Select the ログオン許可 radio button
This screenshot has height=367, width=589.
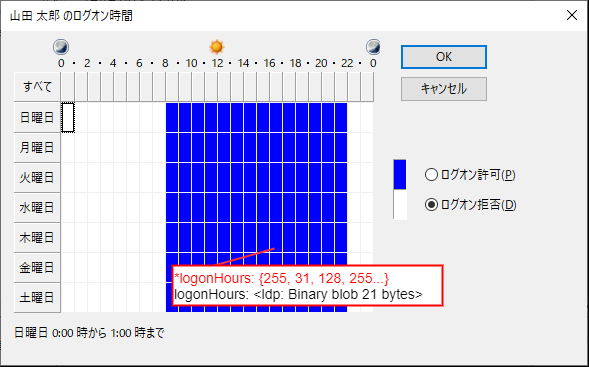470,175
